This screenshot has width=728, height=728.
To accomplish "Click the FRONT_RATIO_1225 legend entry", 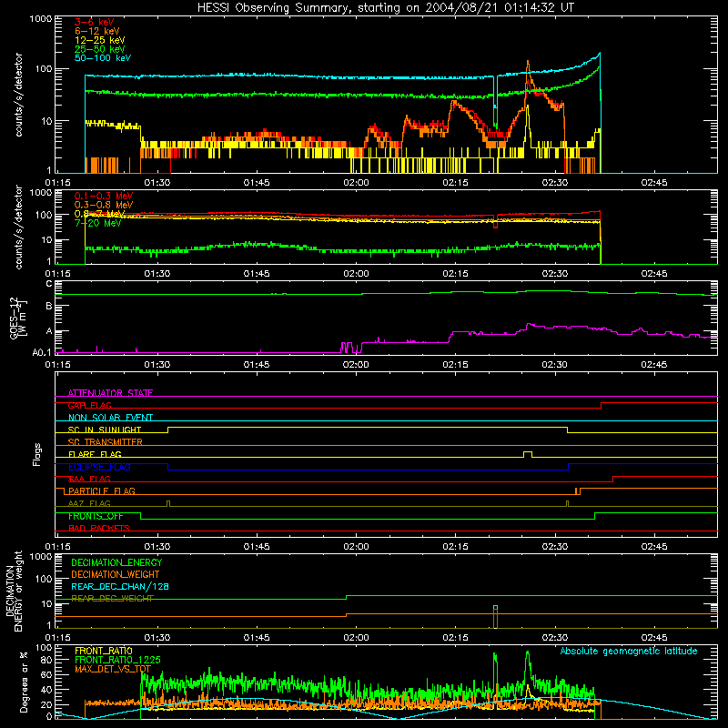I will pyautogui.click(x=117, y=660).
